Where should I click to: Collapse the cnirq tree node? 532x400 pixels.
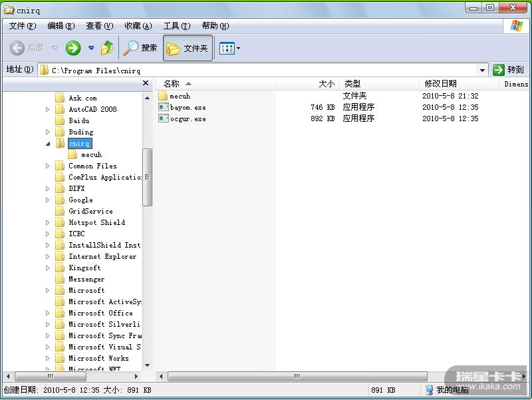(48, 144)
